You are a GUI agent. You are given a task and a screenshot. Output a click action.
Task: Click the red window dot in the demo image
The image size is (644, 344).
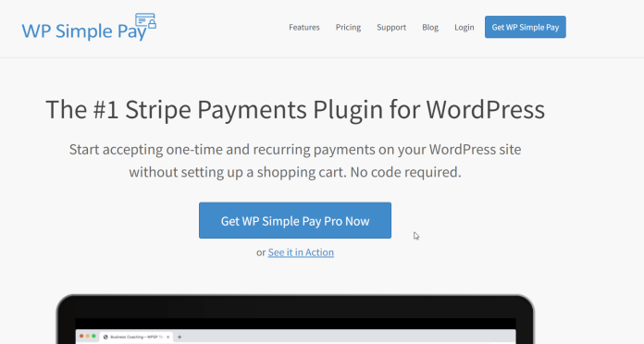pos(81,337)
